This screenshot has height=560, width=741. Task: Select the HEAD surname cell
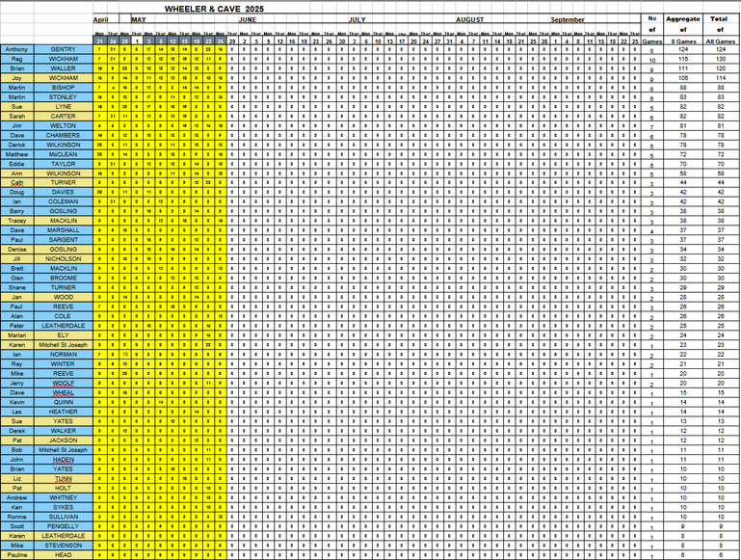tap(64, 555)
